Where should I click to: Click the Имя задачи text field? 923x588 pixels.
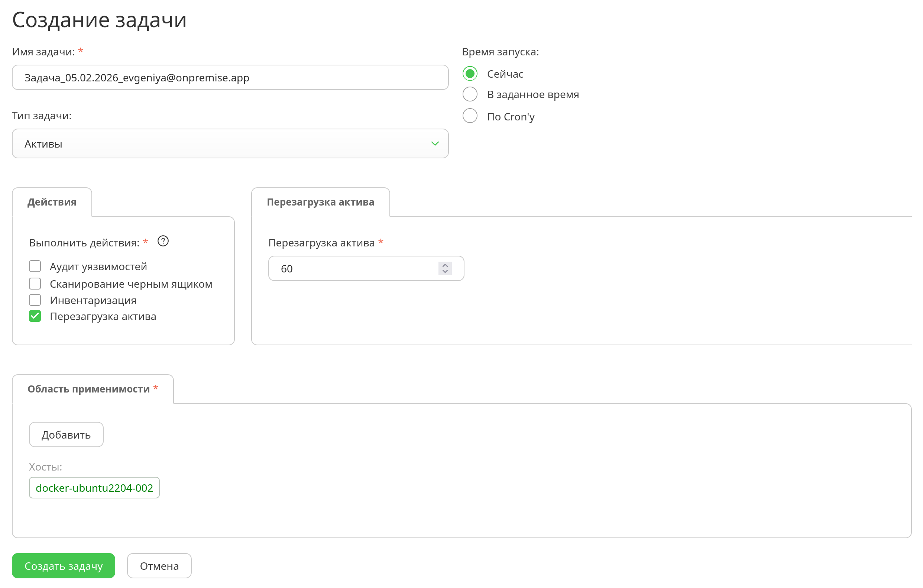point(230,78)
